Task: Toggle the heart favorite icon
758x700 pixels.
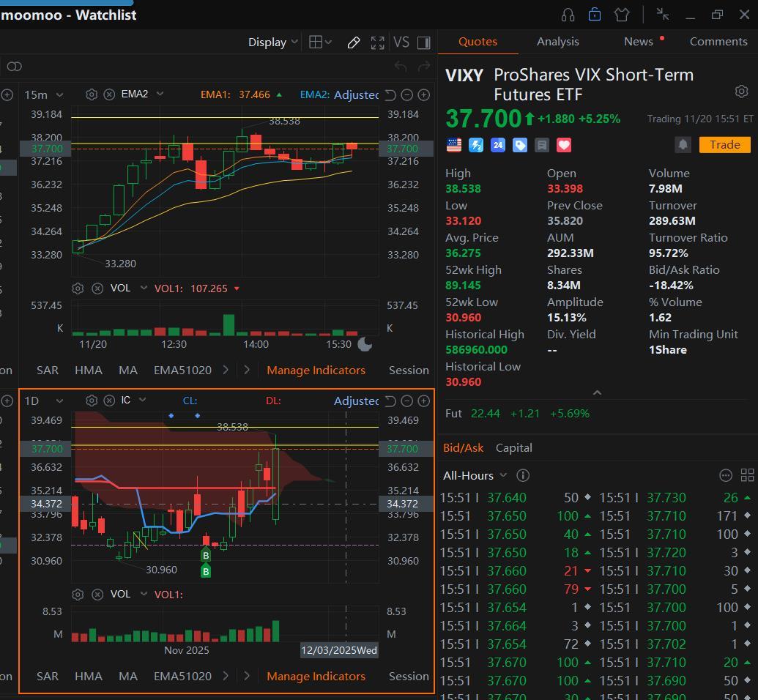Action: coord(564,145)
